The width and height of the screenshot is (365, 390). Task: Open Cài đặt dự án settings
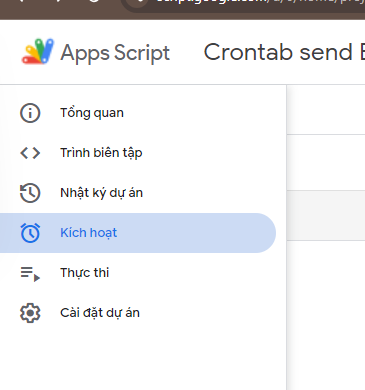point(138,313)
